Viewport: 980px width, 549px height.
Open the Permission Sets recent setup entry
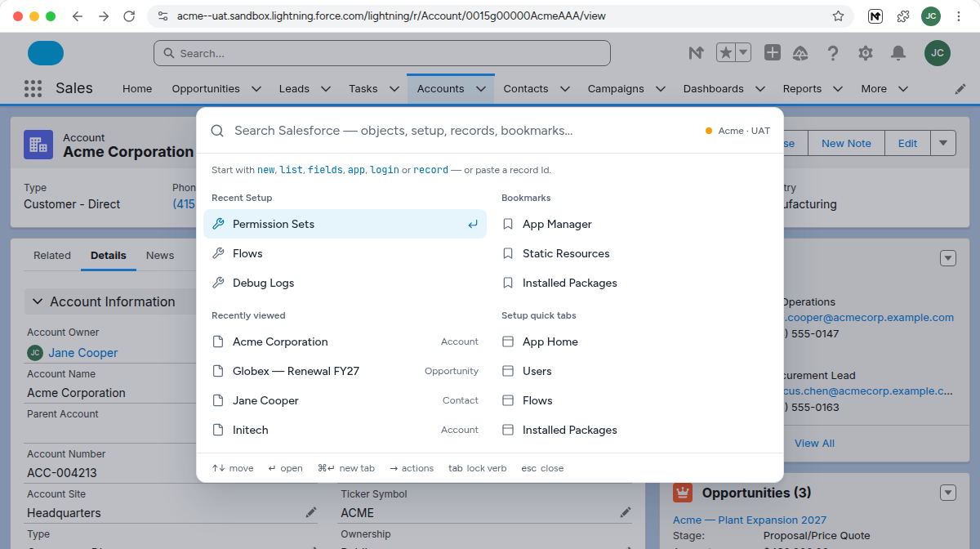click(x=345, y=224)
